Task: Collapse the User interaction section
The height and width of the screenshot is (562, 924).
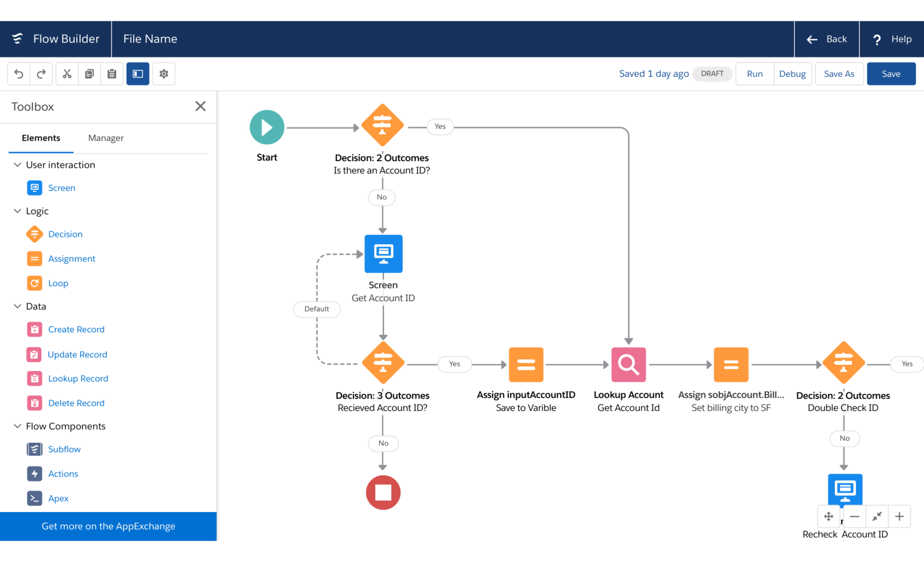Action: pyautogui.click(x=17, y=164)
